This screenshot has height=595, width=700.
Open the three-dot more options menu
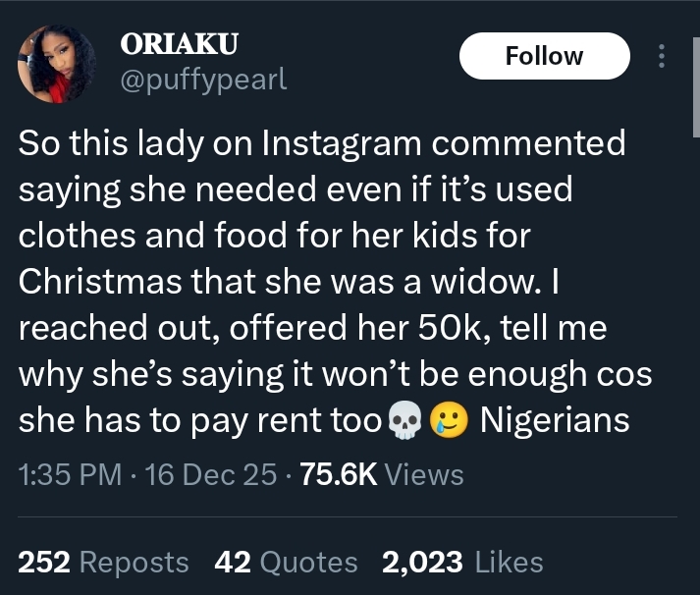pyautogui.click(x=662, y=57)
